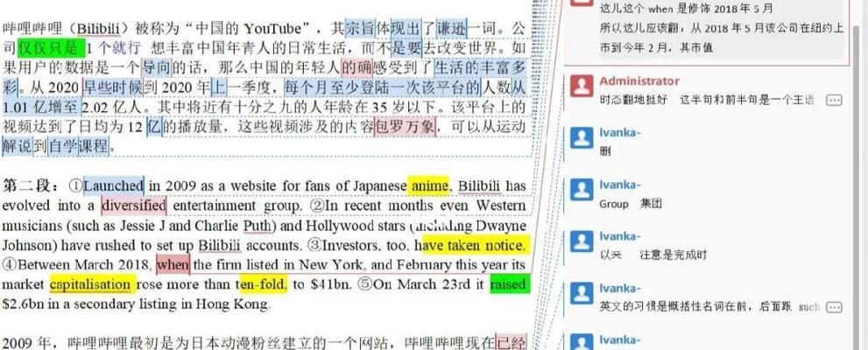Click the highlighted word "谦逊"

pyautogui.click(x=452, y=28)
